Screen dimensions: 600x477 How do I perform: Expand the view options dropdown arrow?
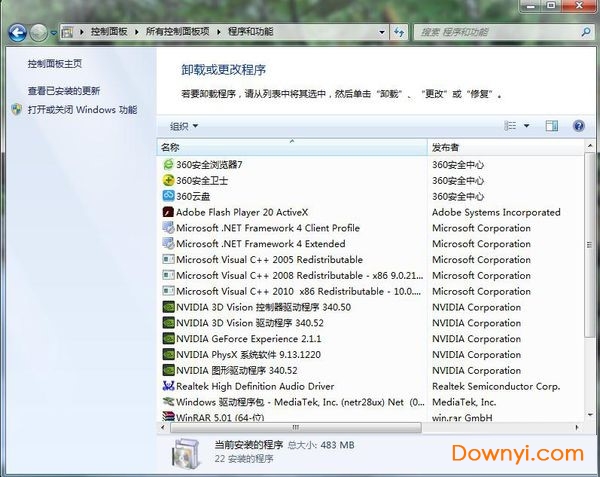[x=526, y=126]
